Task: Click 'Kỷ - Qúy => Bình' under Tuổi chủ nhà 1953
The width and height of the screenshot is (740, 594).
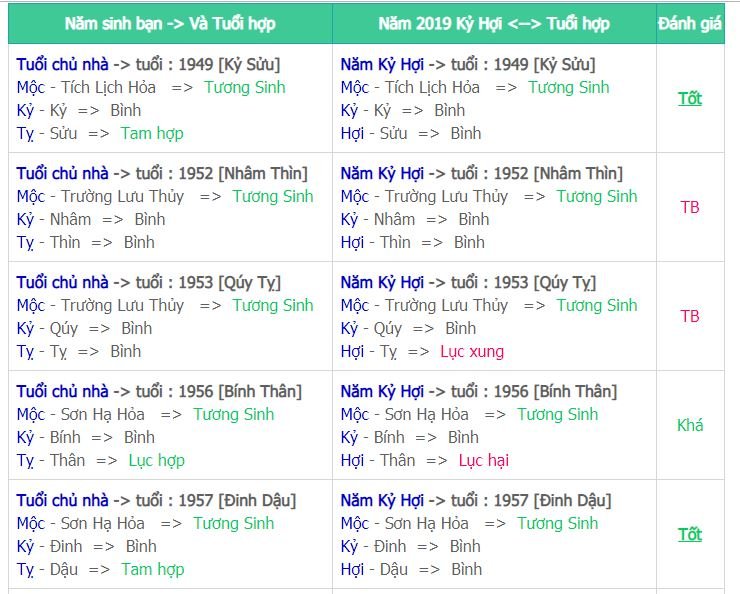Action: coord(84,329)
